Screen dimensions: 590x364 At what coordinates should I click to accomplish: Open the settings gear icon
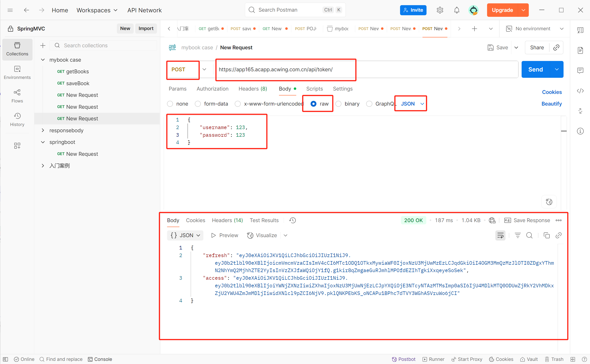(x=440, y=10)
